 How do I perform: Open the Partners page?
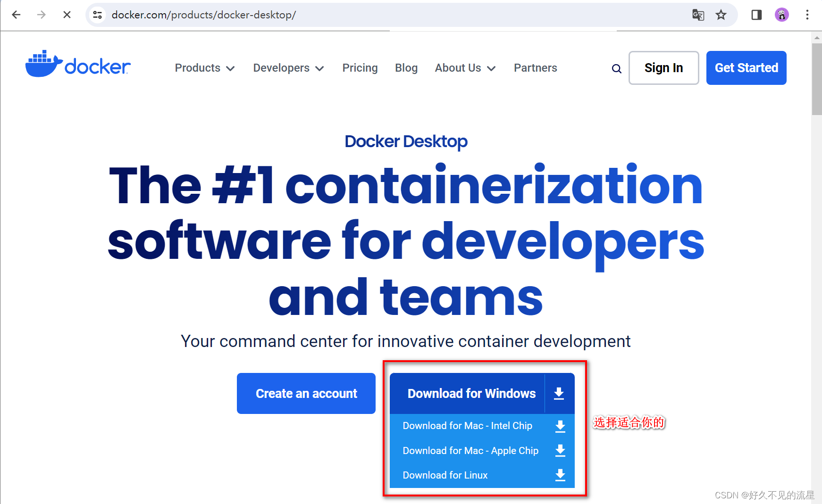pos(536,68)
